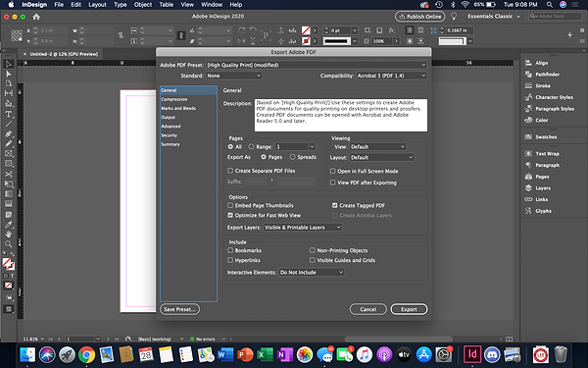
Task: Select the Range radio button
Action: tap(251, 147)
